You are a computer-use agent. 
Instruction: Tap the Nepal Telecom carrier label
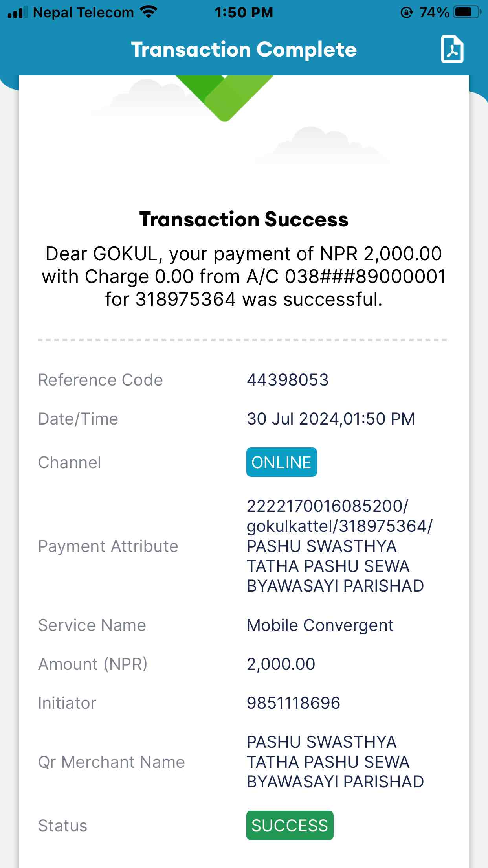coord(83,13)
